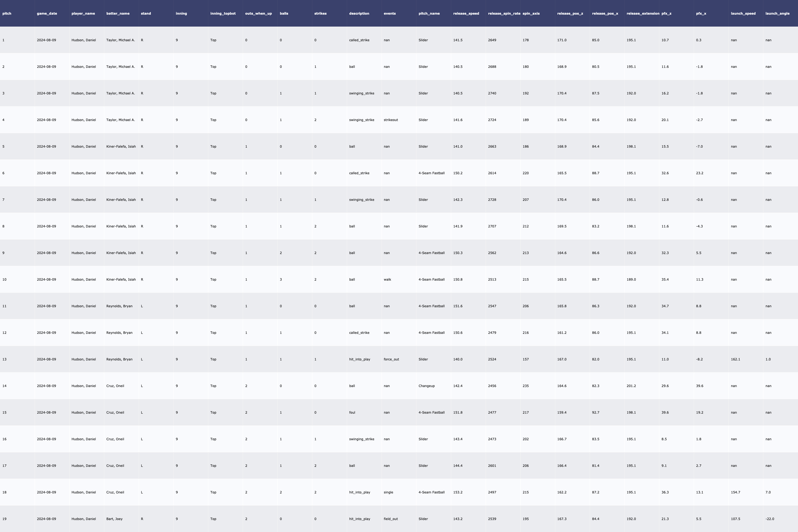Screen dimensions: 798x532
Task: Click the Bart, Joey batter cell
Action: pyautogui.click(x=114, y=519)
